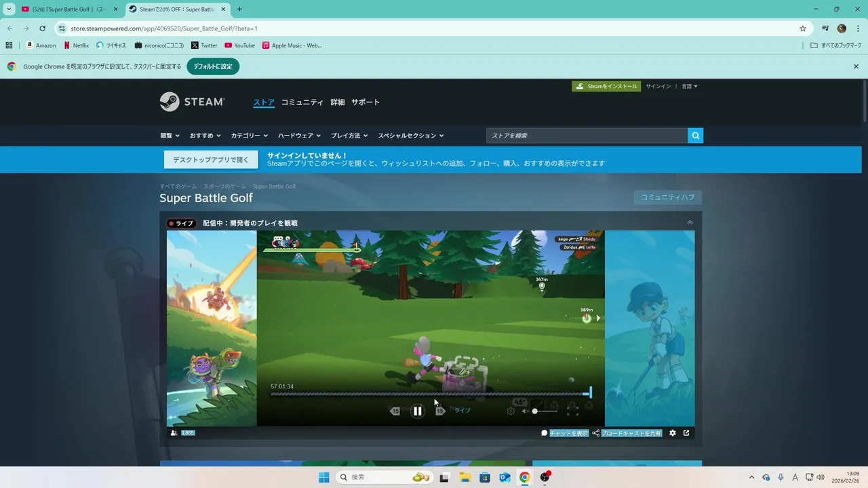Image resolution: width=868 pixels, height=488 pixels.
Task: Click the Steam logo
Action: (192, 102)
